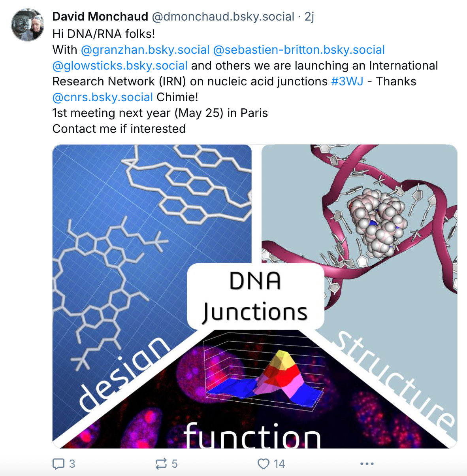Click the repost arrows icon

161,464
